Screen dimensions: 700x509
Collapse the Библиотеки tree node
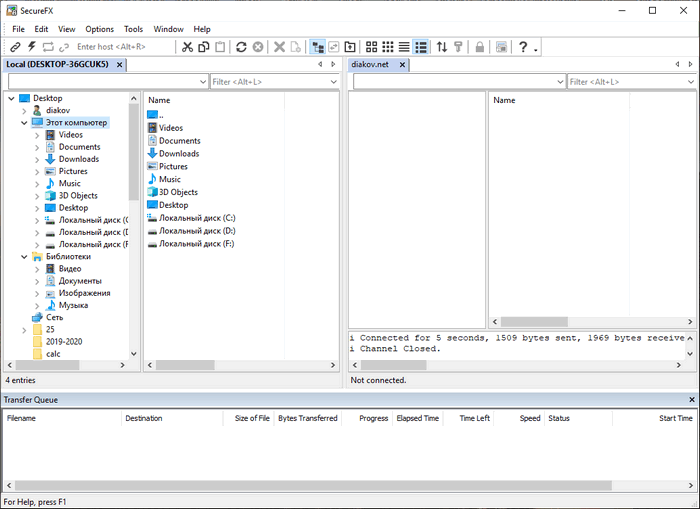click(x=24, y=257)
